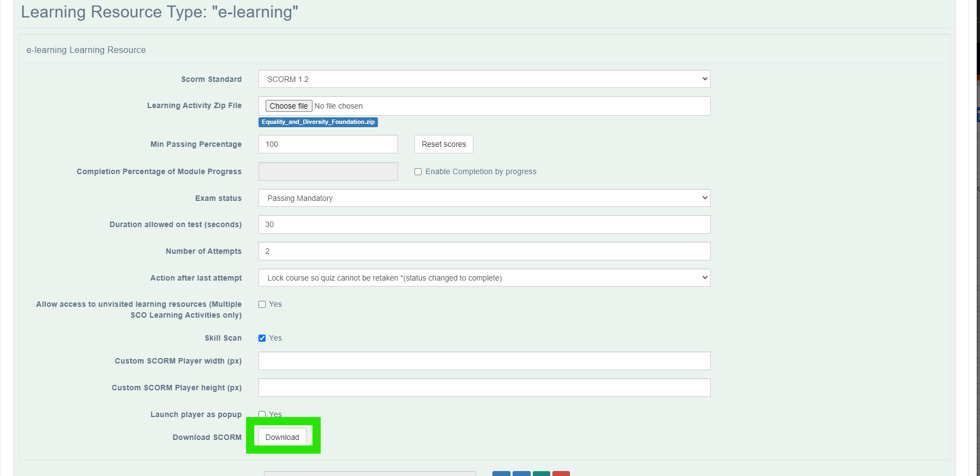Click the 'Download SCORM' label
This screenshot has height=476, width=980.
(x=207, y=437)
